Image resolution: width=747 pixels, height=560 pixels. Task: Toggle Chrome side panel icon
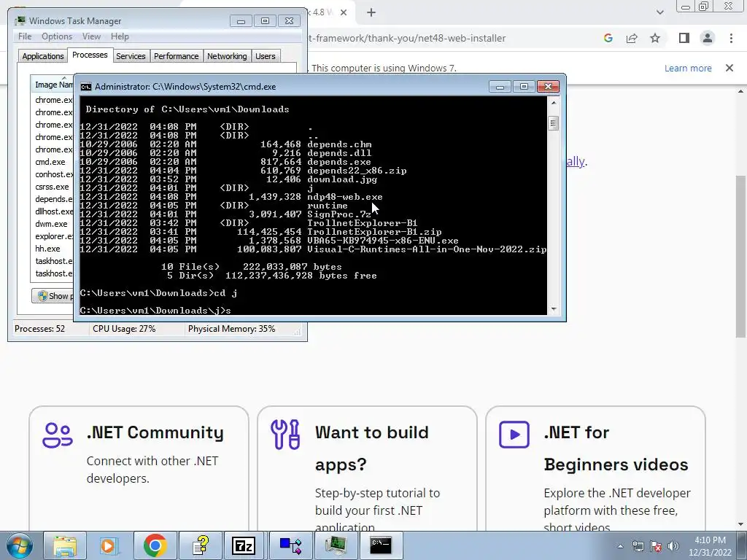tap(684, 38)
